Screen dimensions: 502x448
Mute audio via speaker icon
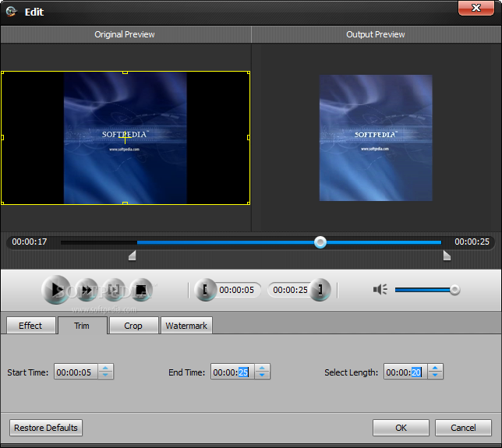(x=380, y=290)
